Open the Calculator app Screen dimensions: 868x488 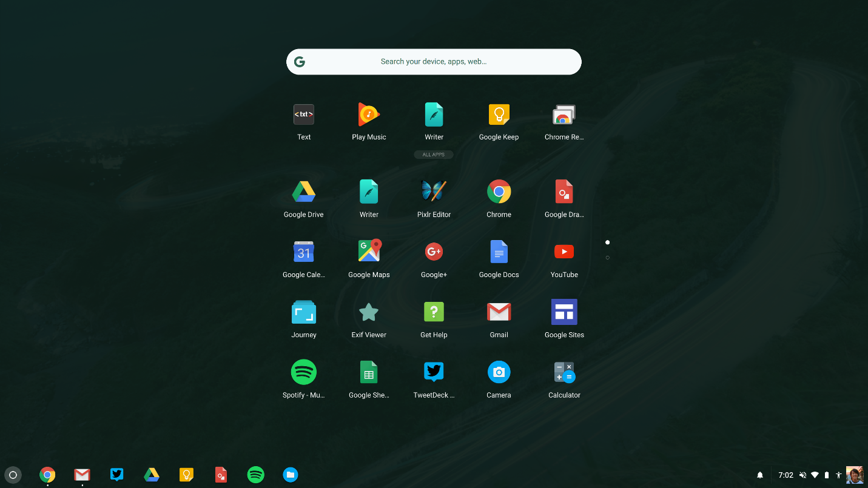(564, 372)
